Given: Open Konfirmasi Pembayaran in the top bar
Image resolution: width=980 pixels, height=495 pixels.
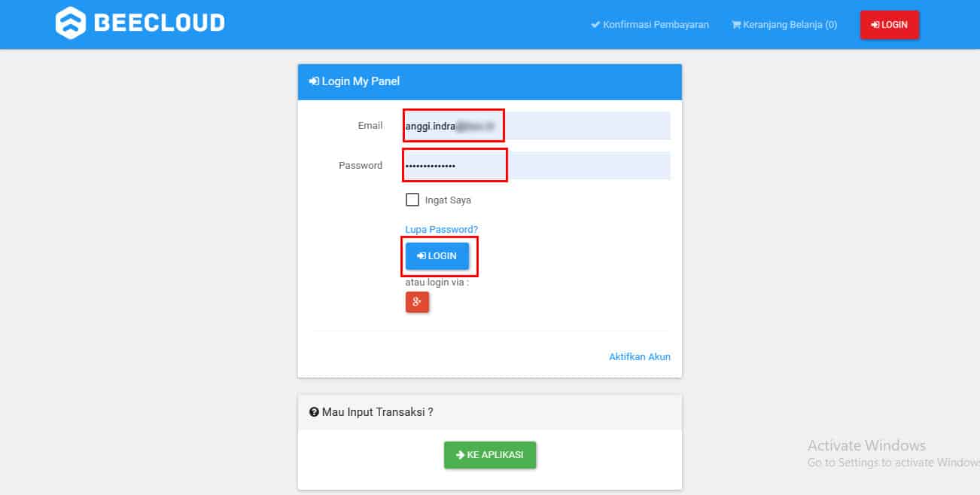Looking at the screenshot, I should tap(650, 25).
